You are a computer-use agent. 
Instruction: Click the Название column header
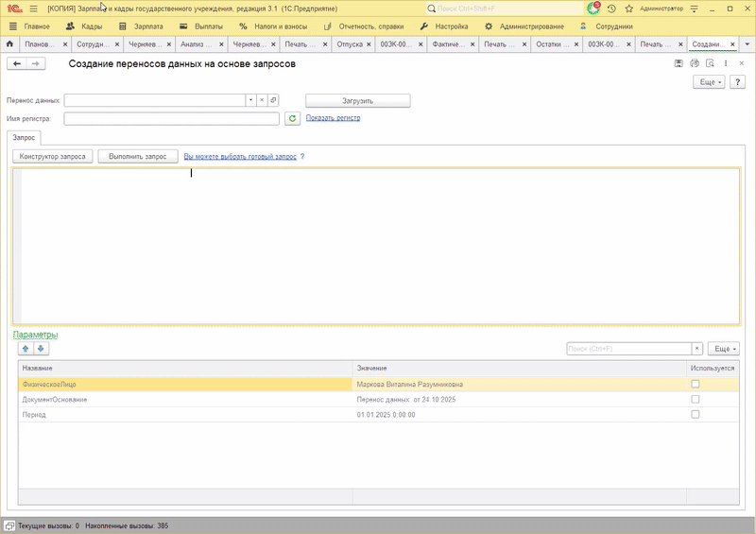(185, 368)
